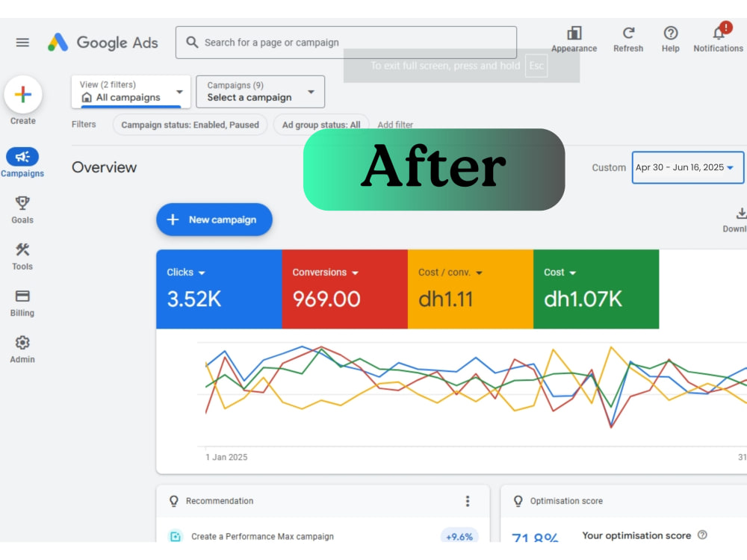The height and width of the screenshot is (560, 747).
Task: Open the Tools section
Action: tap(22, 256)
